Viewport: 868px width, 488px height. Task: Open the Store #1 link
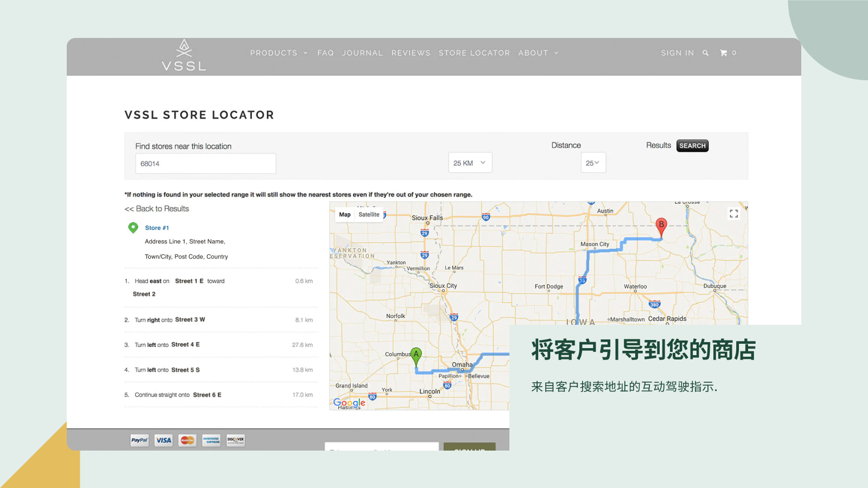point(157,228)
